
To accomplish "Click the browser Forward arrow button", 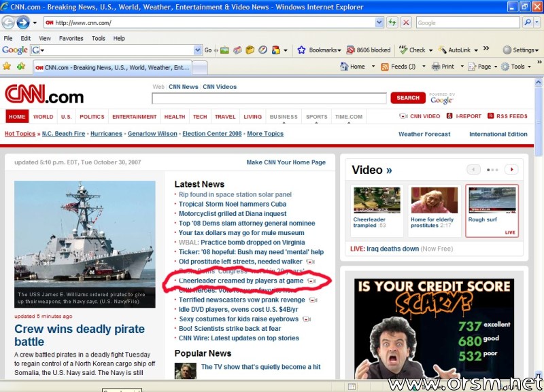I will coord(23,23).
